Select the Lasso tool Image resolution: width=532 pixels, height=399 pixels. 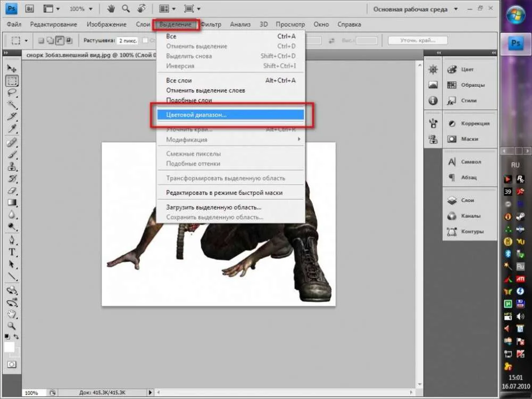pyautogui.click(x=12, y=93)
